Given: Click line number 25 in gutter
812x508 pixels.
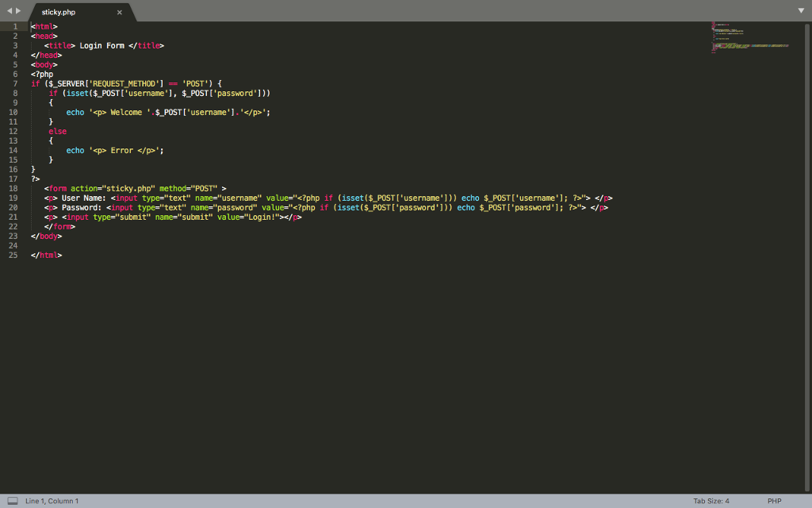Looking at the screenshot, I should tap(13, 255).
